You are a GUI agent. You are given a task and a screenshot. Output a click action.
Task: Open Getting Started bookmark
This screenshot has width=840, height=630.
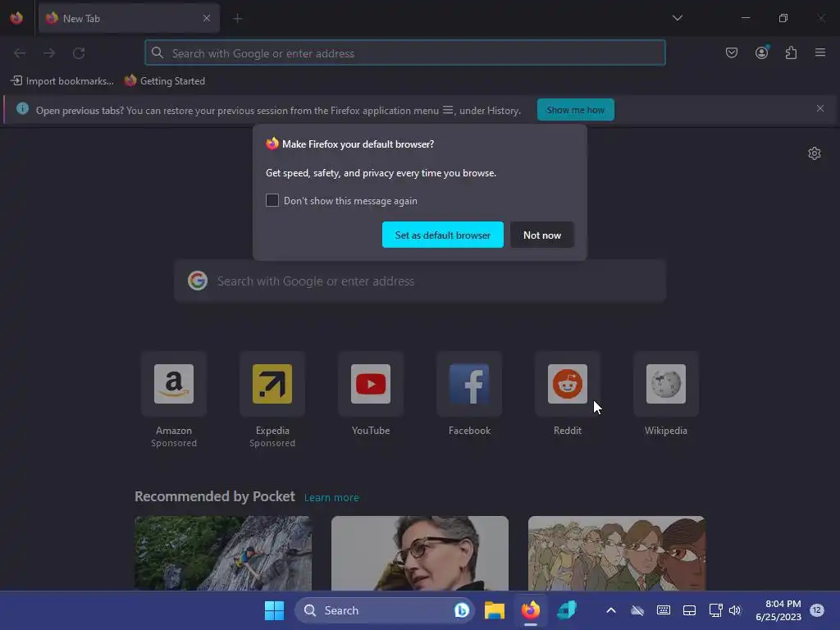point(164,81)
